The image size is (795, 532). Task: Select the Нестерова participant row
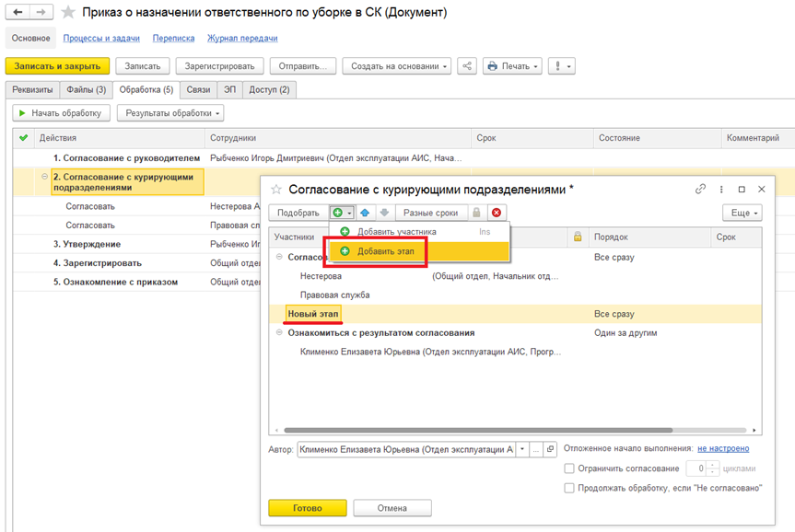(515, 276)
